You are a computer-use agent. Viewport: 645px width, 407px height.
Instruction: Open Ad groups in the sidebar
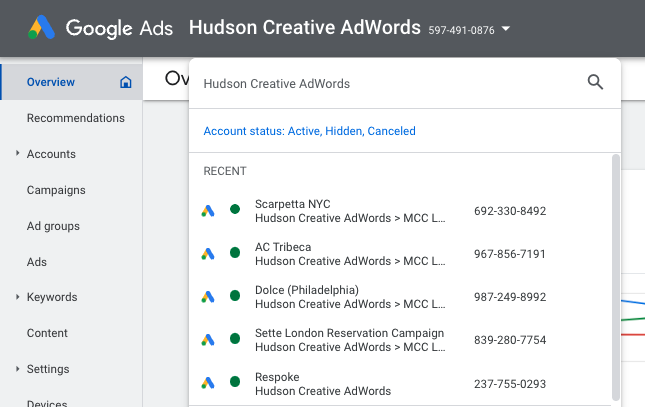(53, 226)
